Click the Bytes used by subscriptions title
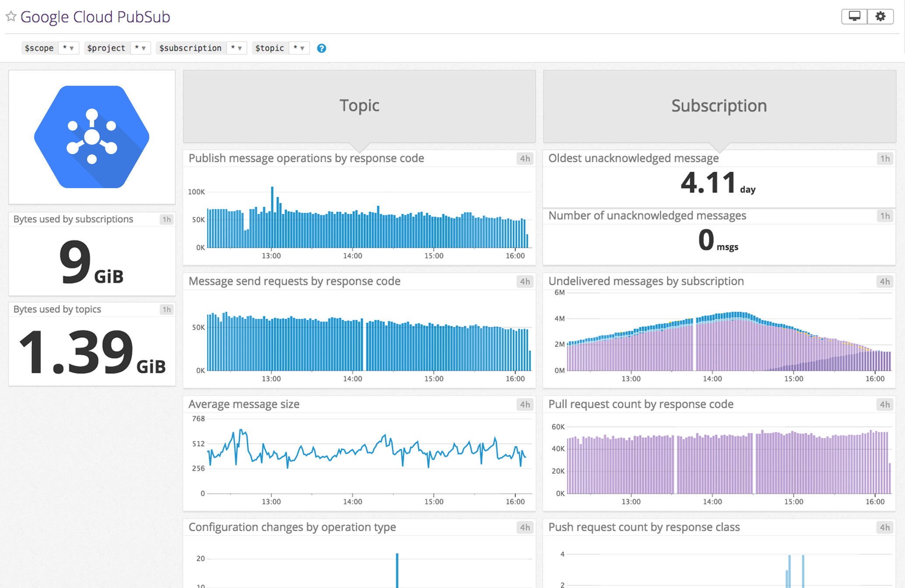 pos(73,219)
